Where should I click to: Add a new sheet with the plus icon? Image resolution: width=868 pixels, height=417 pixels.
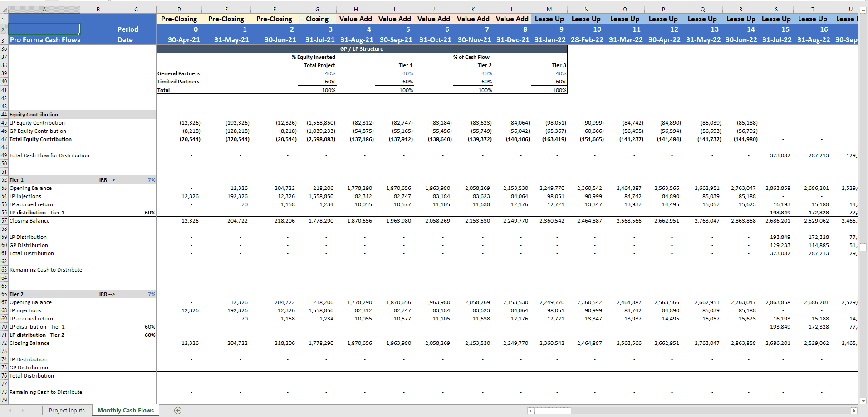coord(178,411)
